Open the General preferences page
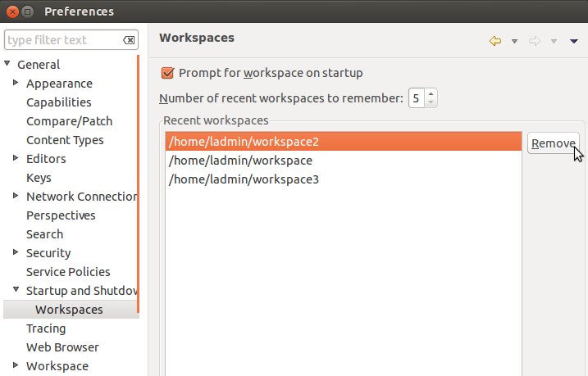The width and height of the screenshot is (588, 376). (39, 65)
